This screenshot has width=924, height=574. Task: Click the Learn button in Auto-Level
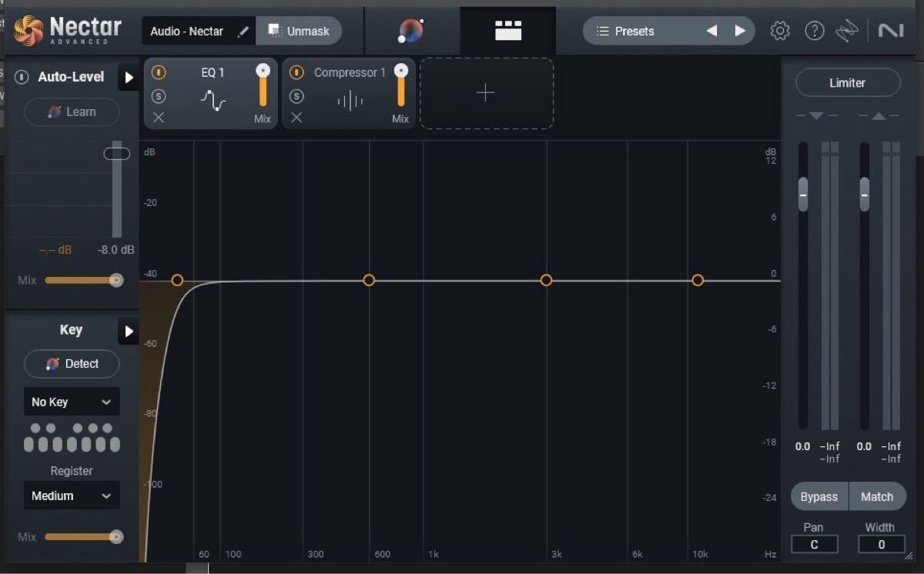[x=72, y=112]
